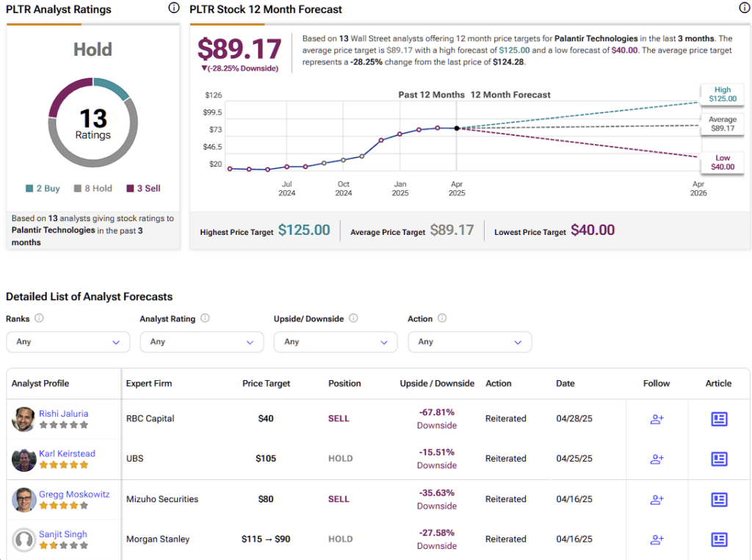Open the Upside/ Downside dropdown
The height and width of the screenshot is (560, 752).
[x=336, y=342]
